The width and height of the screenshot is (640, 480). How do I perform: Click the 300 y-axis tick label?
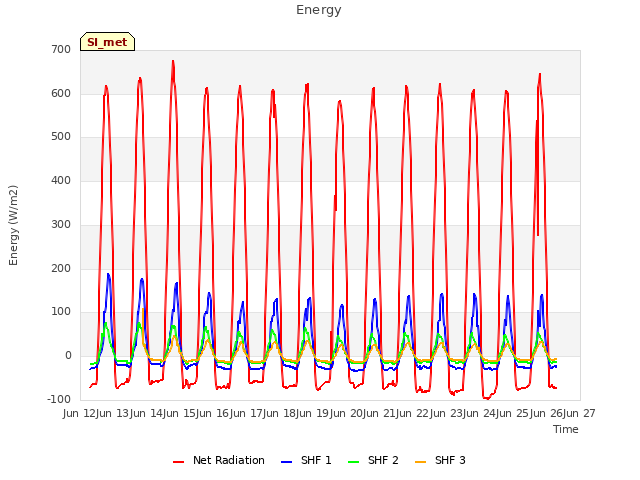(61, 224)
